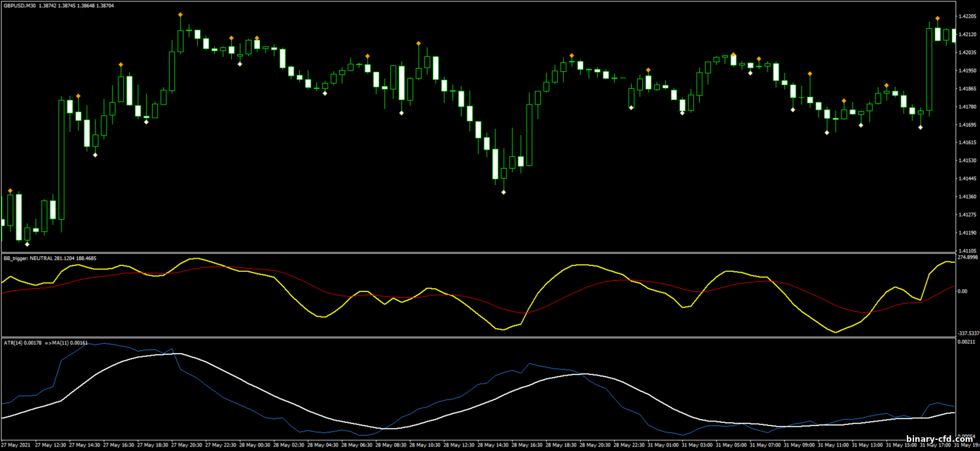
Task: Click the 28 May 22:30 time label
Action: click(629, 445)
